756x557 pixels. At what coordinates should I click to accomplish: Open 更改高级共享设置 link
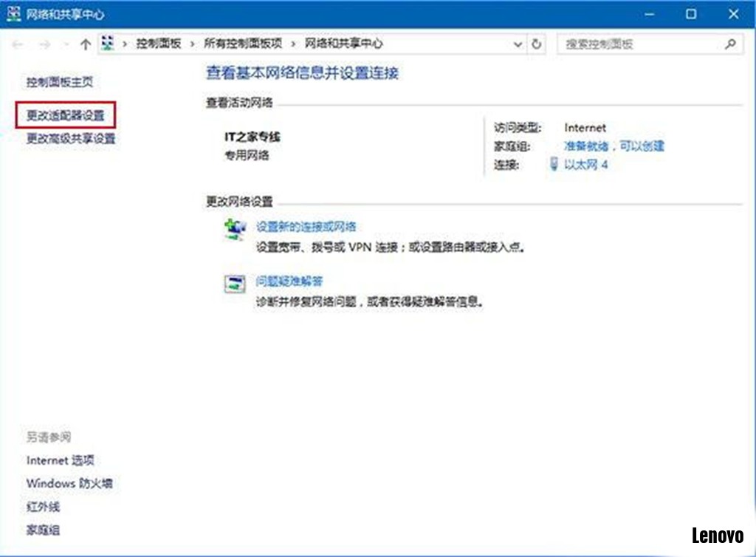[71, 138]
